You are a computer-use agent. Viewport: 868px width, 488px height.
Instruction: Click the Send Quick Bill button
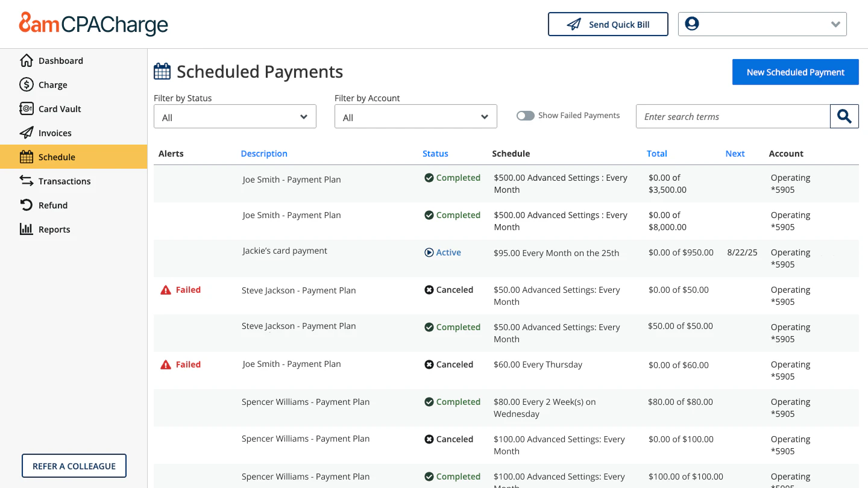(608, 24)
